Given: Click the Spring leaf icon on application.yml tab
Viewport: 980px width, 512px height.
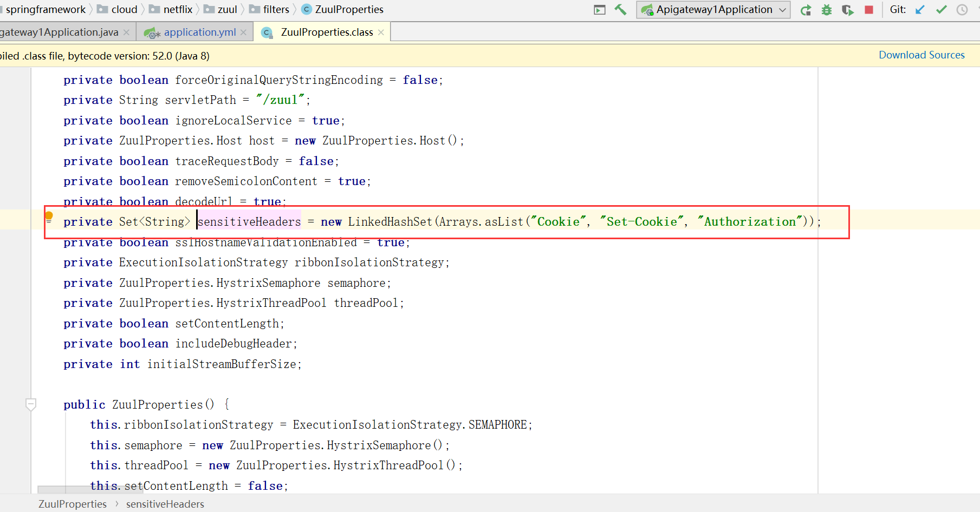Looking at the screenshot, I should (152, 32).
